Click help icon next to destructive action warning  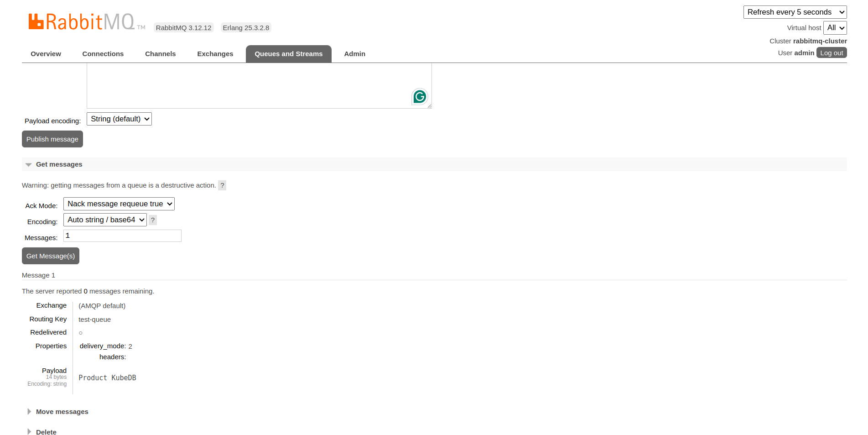point(222,185)
